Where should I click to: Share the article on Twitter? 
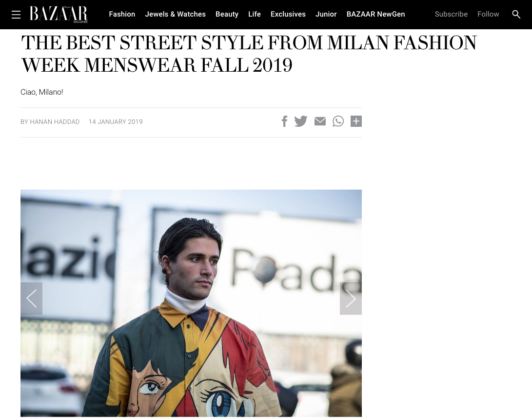[301, 121]
